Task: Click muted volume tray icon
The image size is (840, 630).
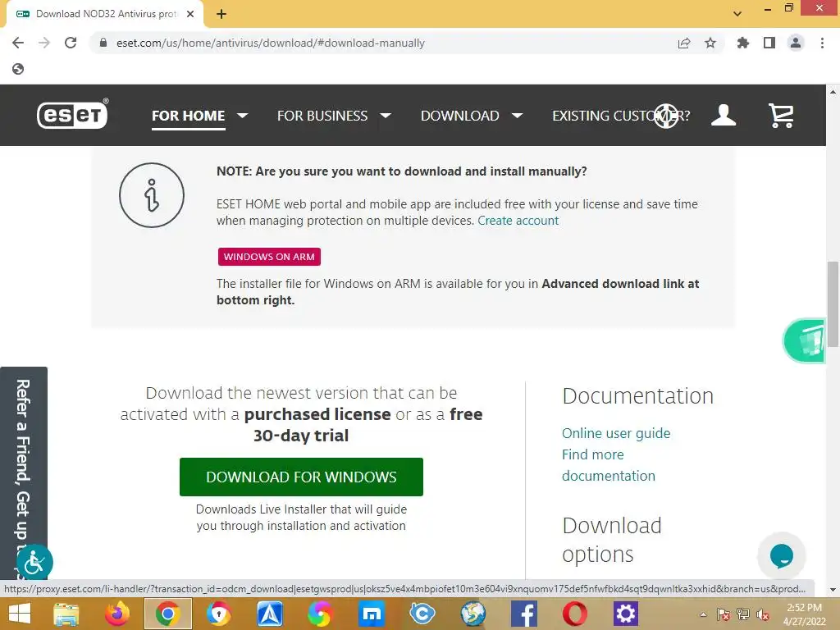Action: coord(763,614)
